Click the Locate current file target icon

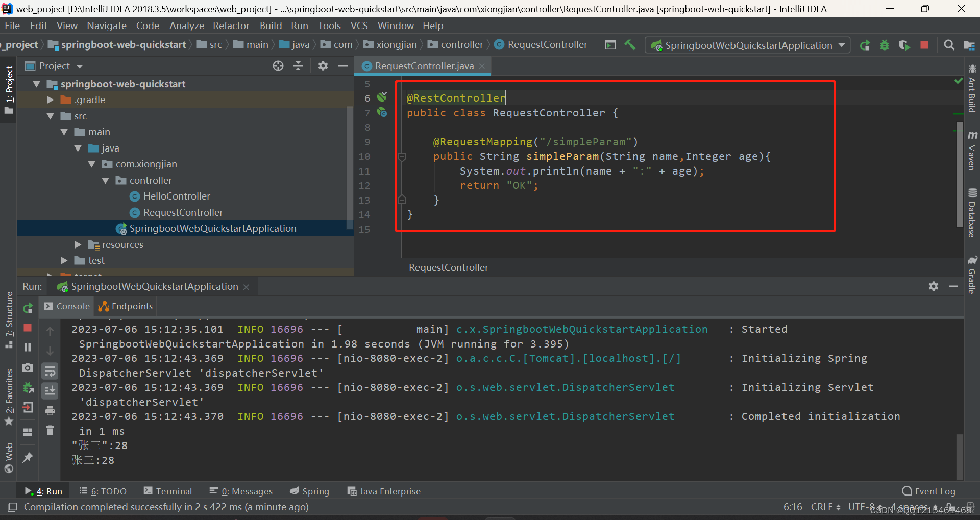(x=278, y=66)
